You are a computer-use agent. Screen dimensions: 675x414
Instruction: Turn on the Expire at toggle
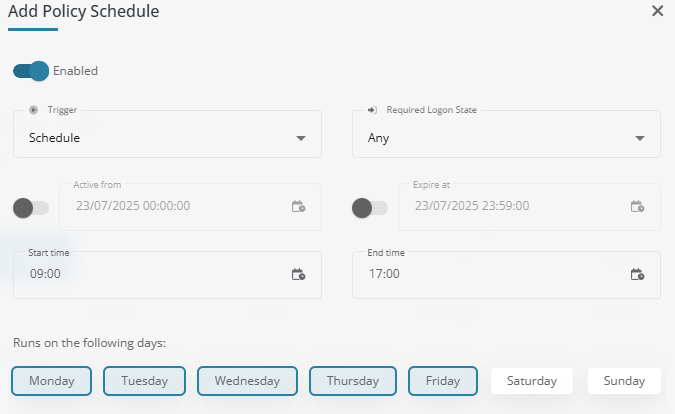[369, 208]
